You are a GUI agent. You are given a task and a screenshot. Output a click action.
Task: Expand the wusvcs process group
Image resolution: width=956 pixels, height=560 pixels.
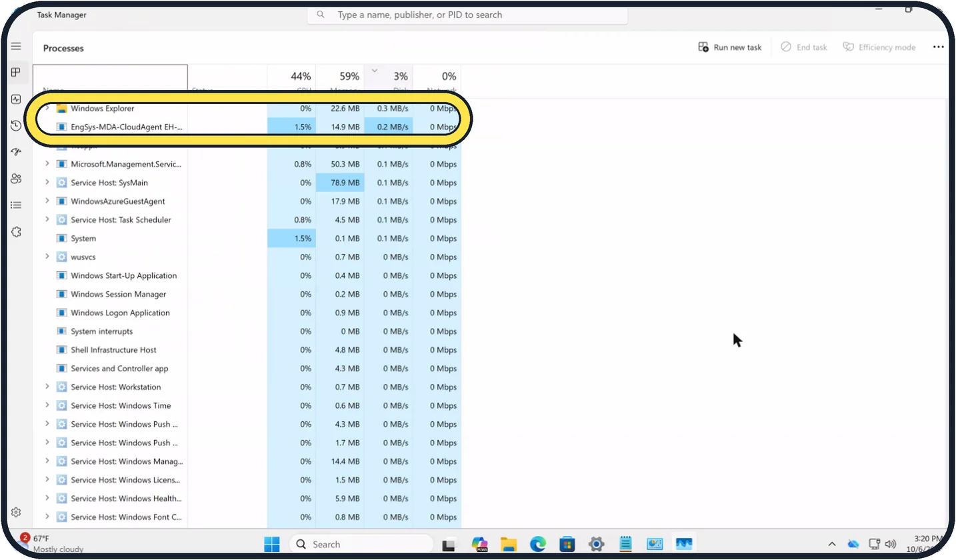[47, 257]
